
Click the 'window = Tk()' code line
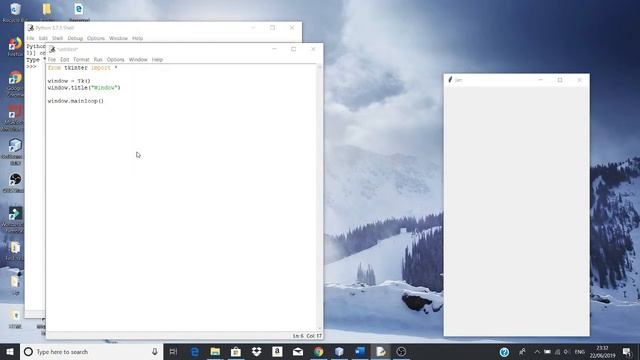[x=69, y=81]
